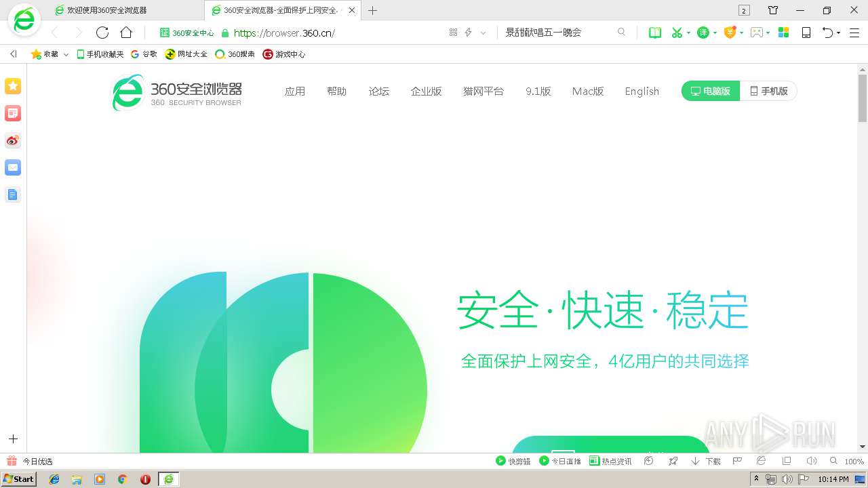Image resolution: width=868 pixels, height=488 pixels.
Task: Open the 手机收藏夹 bookmark
Action: 100,54
